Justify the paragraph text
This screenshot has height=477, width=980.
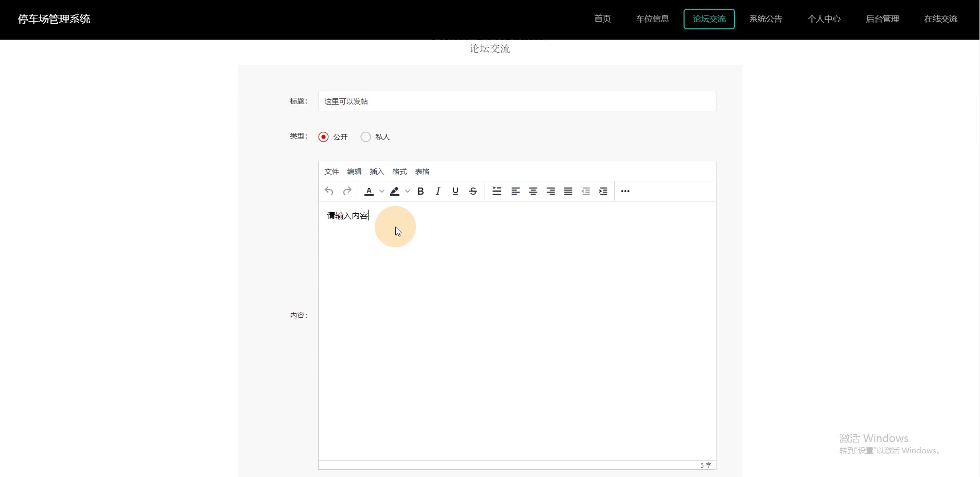[x=568, y=191]
